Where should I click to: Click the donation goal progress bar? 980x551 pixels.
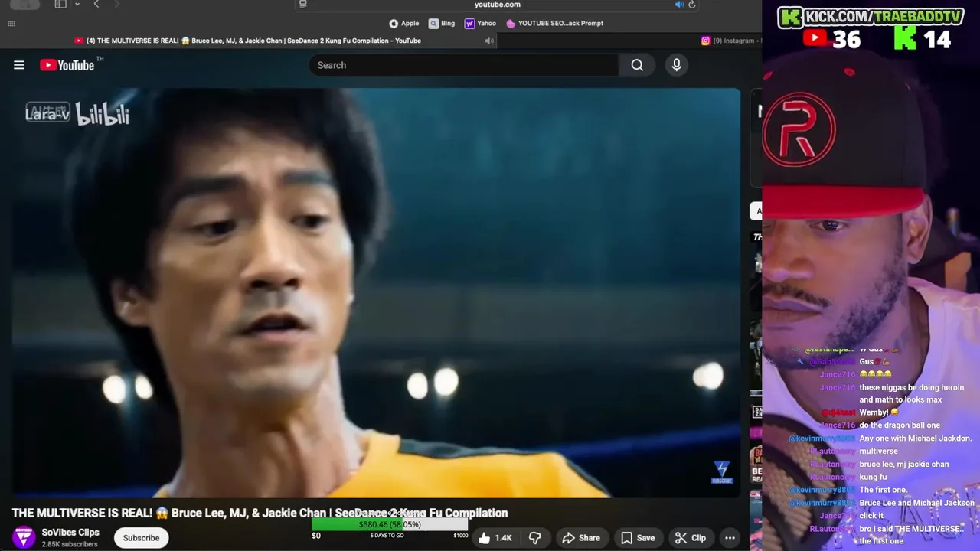[x=390, y=524]
